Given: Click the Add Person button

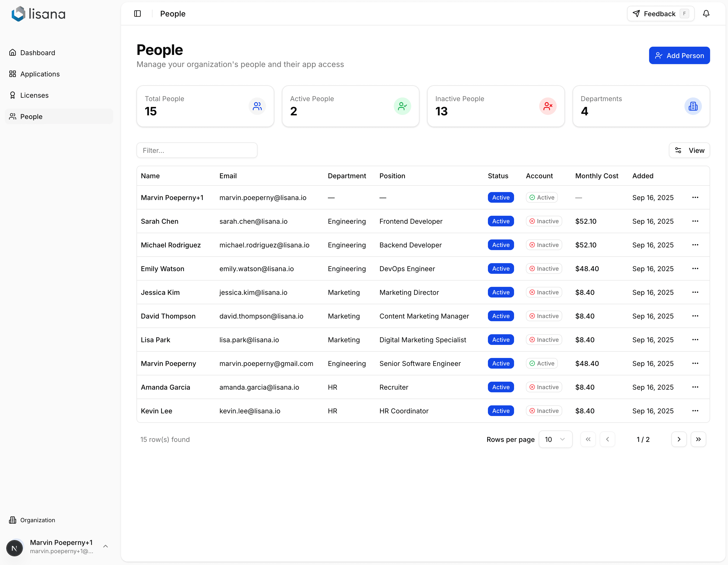Looking at the screenshot, I should coord(679,56).
